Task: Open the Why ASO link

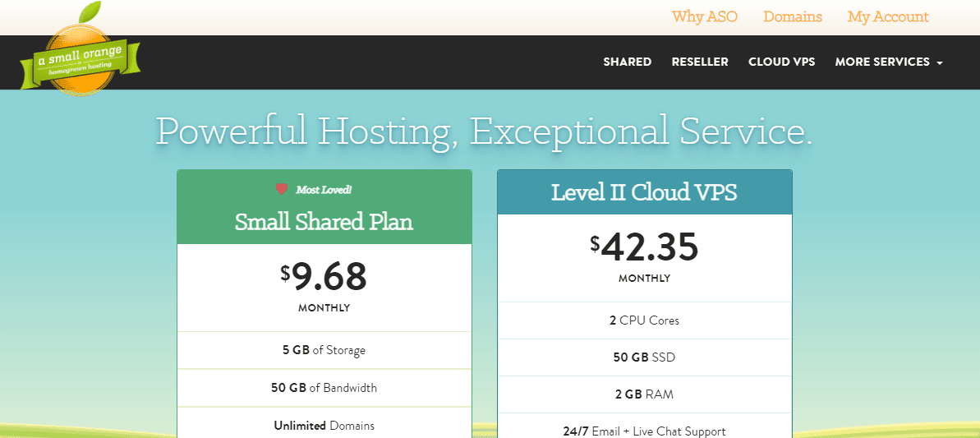Action: pos(704,17)
